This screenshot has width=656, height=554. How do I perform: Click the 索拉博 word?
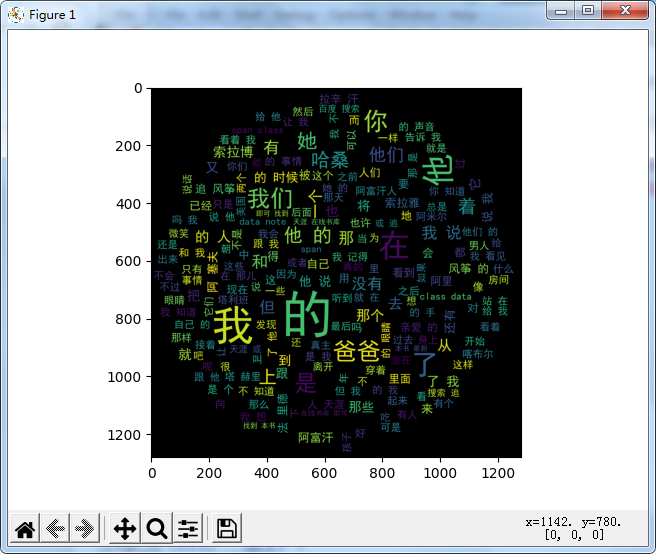[x=233, y=152]
